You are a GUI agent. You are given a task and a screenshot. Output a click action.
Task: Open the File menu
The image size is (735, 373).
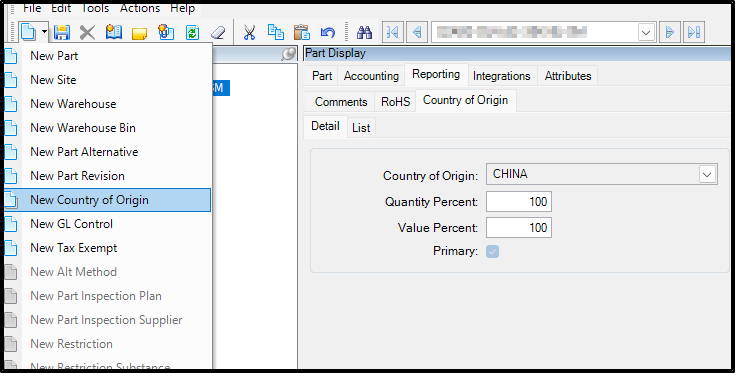32,8
